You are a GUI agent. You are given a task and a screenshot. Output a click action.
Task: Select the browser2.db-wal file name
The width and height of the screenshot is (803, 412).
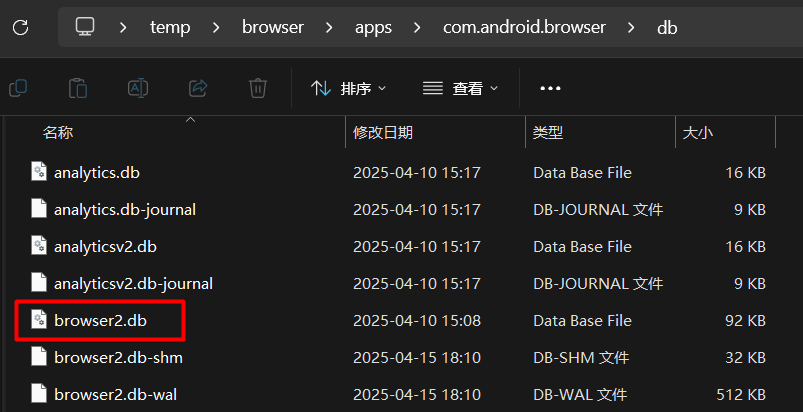pyautogui.click(x=116, y=395)
